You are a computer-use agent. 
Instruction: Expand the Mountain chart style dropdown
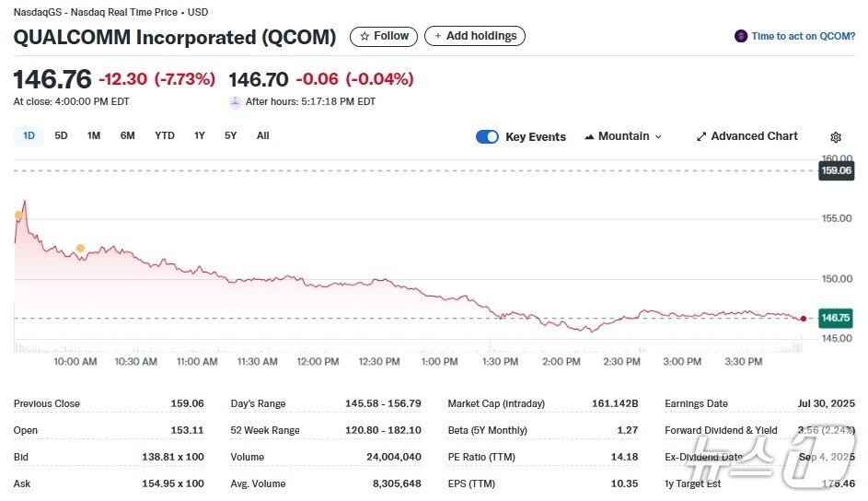click(x=624, y=136)
